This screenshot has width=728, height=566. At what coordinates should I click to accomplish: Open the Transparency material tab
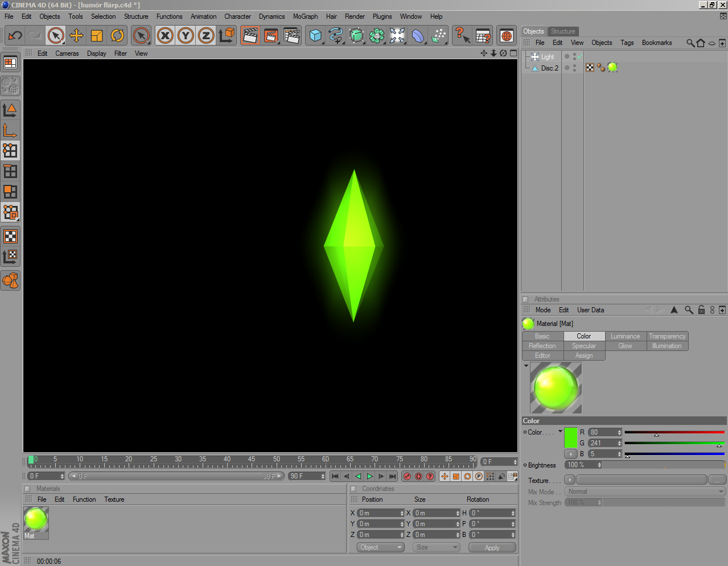coord(667,336)
